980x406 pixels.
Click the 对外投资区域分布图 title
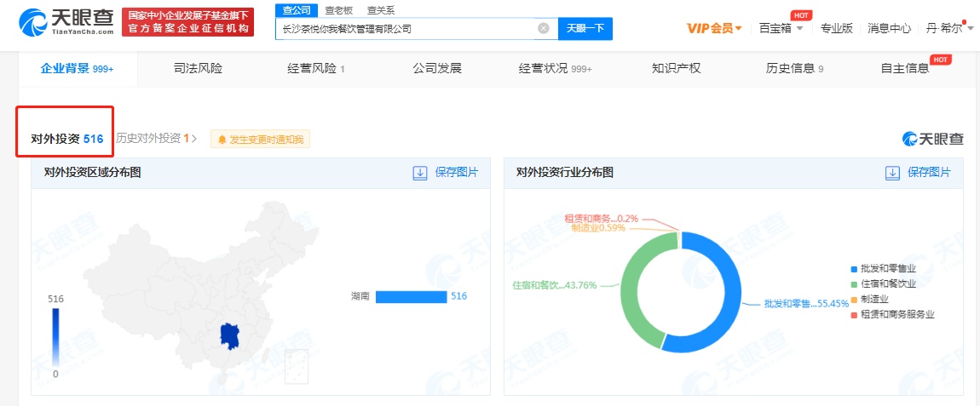point(93,173)
